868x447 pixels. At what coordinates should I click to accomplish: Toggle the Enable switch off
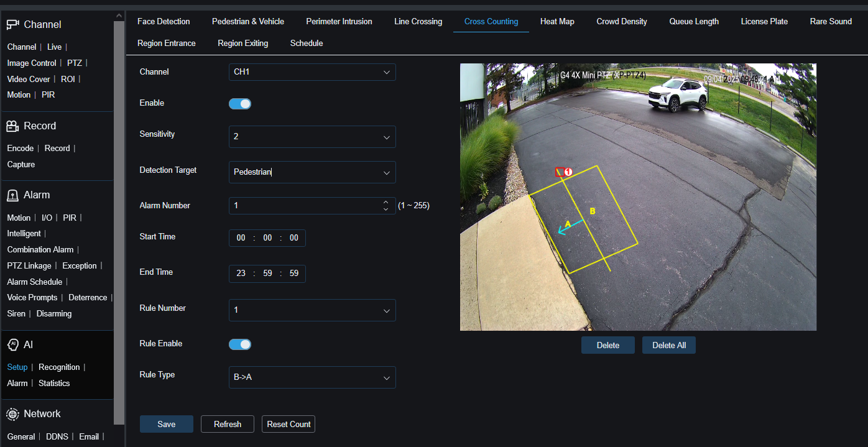240,104
